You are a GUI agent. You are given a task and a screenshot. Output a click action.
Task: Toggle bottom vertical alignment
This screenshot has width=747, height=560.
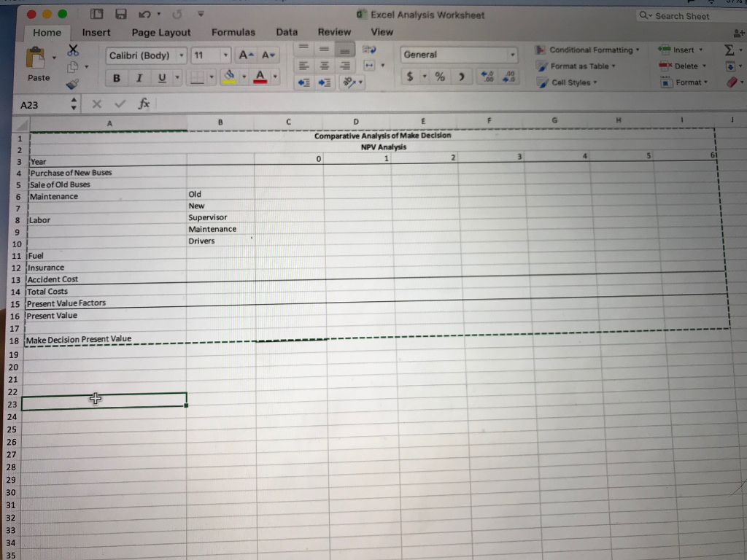click(344, 50)
